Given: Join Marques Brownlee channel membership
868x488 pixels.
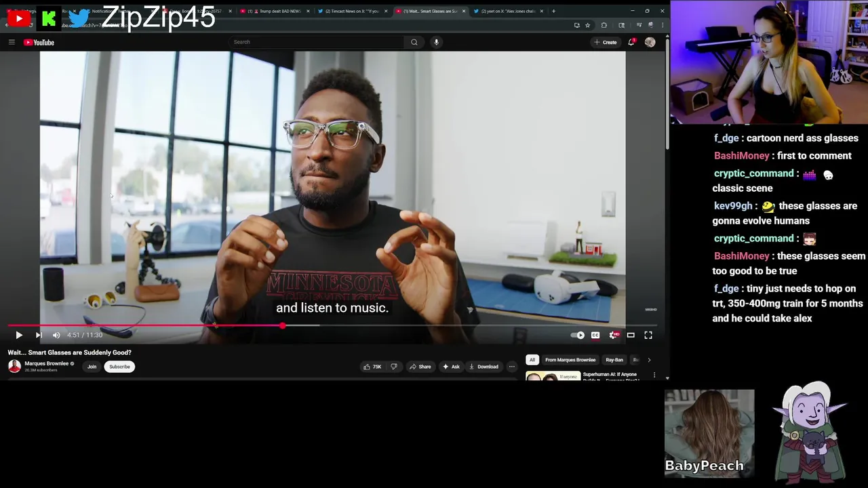Looking at the screenshot, I should point(92,367).
